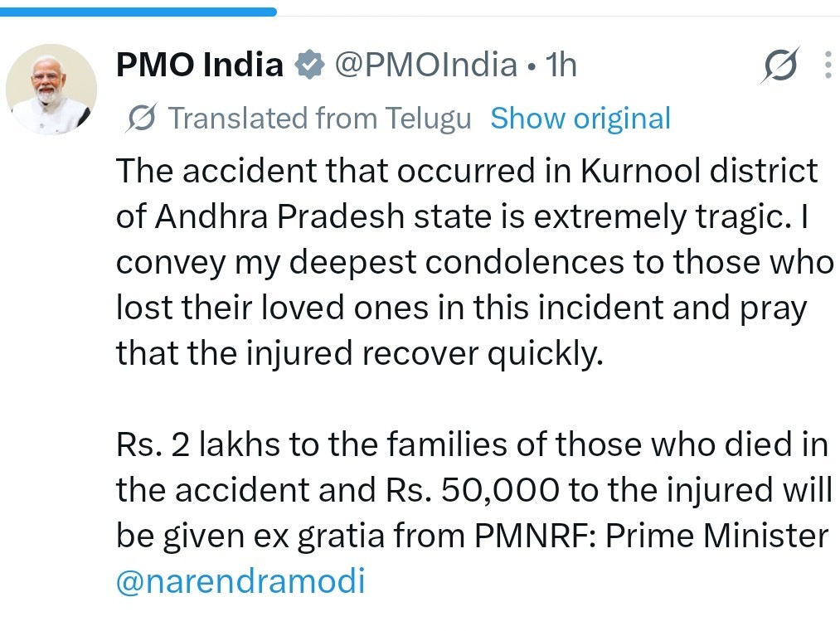The width and height of the screenshot is (840, 631).
Task: Open the @narendramodi mention
Action: 240,581
